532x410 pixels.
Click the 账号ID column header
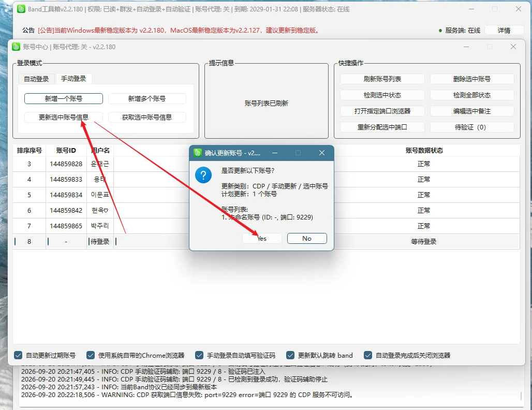(x=66, y=150)
